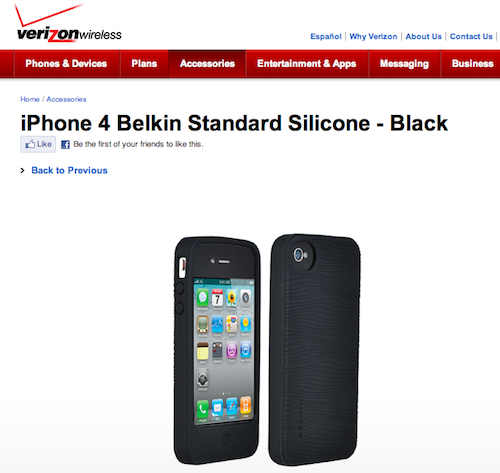
Task: Click the front view iPhone case image
Action: 217,350
